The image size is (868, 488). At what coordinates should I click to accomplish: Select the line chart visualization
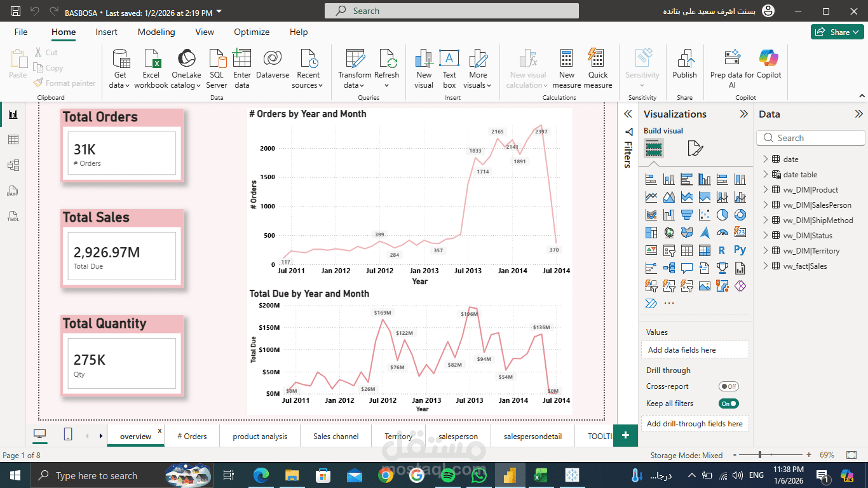coord(651,196)
